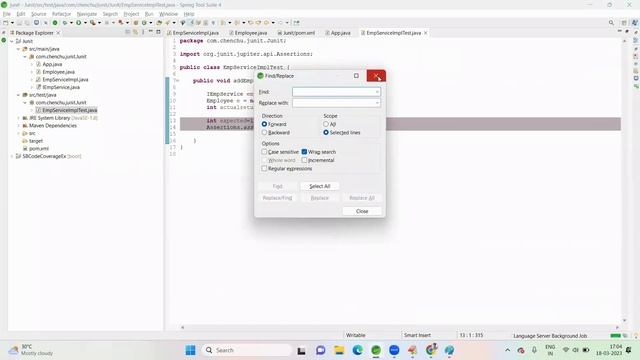Click the Language Server progress bar

tap(615, 336)
